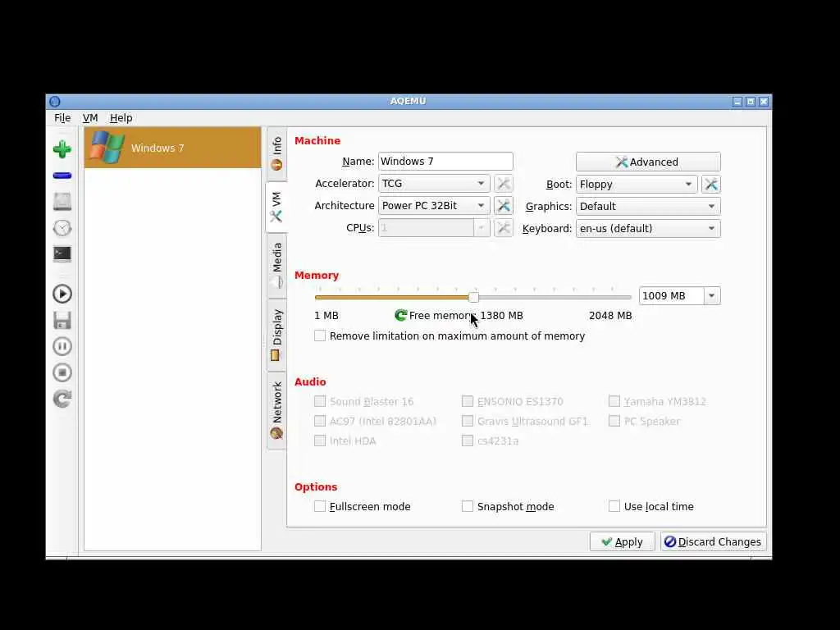Switch to the Info tab
This screenshot has width=840, height=630.
276,153
